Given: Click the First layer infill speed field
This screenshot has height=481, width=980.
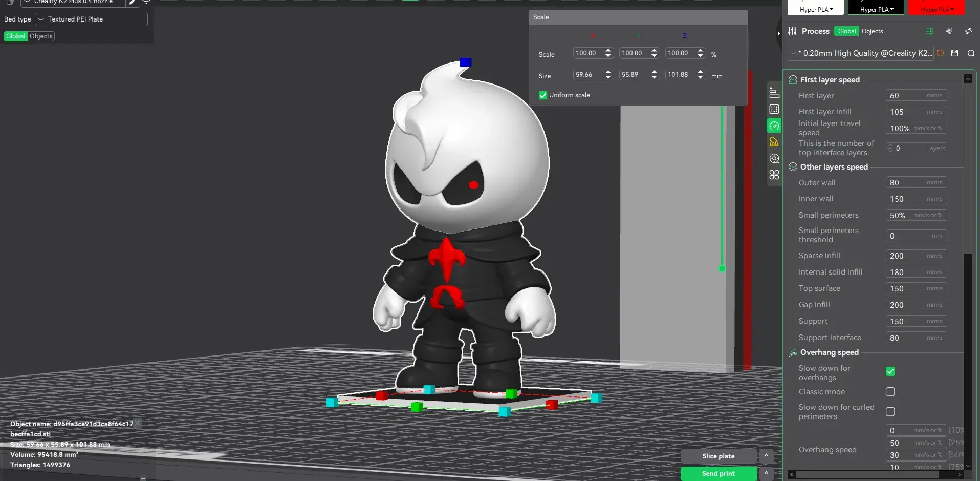Looking at the screenshot, I should click(916, 112).
